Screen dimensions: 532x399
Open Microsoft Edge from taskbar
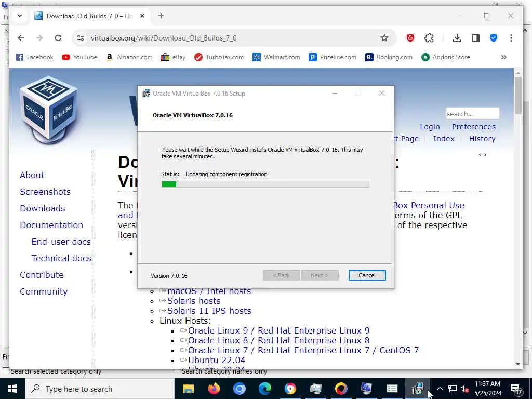(x=264, y=389)
